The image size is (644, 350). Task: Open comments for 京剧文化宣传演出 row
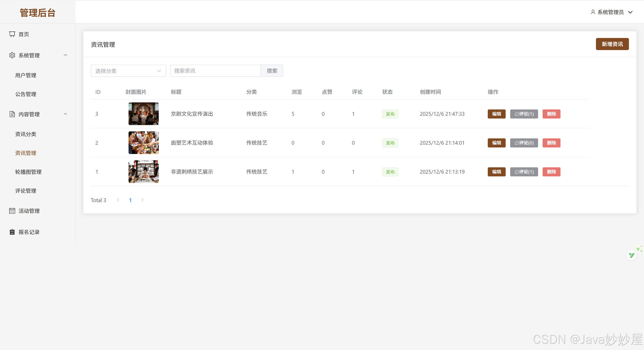(524, 114)
